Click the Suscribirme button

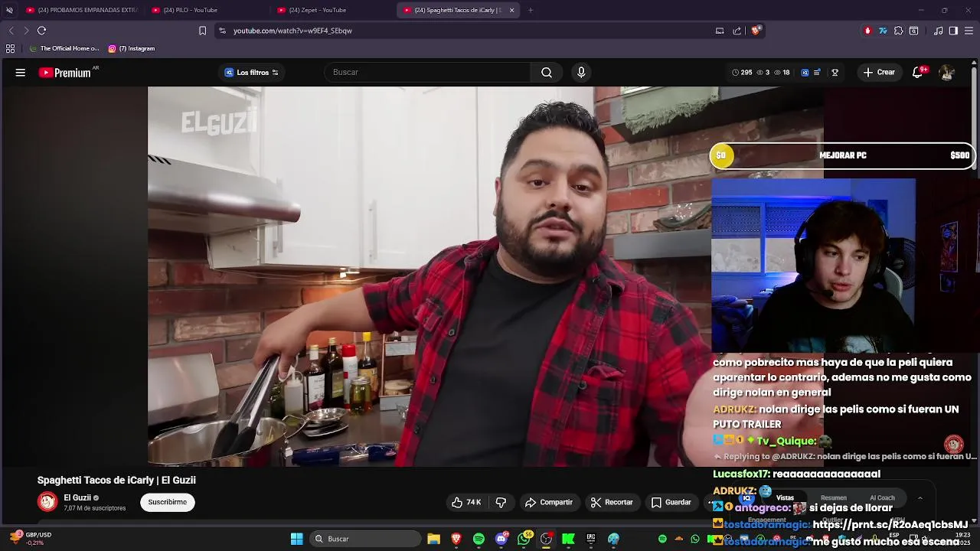(168, 502)
